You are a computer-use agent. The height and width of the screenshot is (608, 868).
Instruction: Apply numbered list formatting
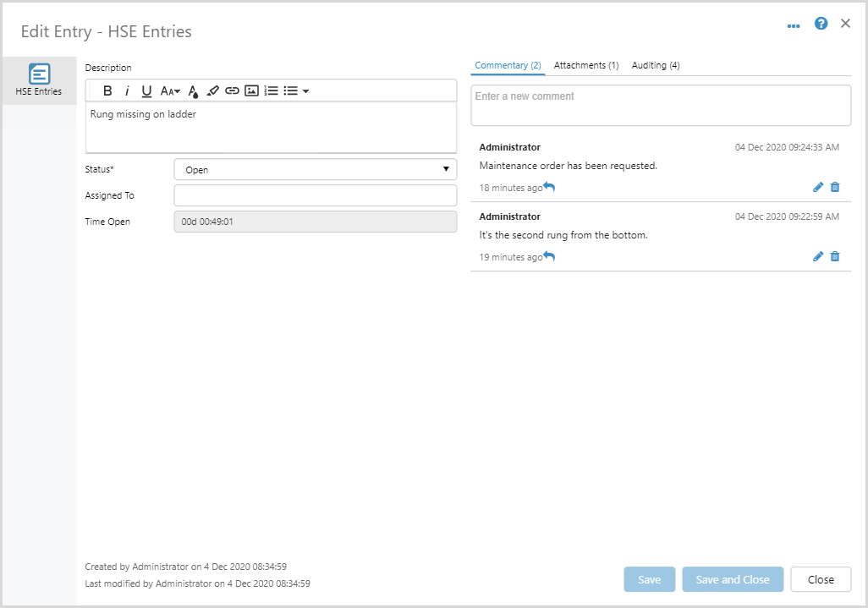click(x=272, y=91)
